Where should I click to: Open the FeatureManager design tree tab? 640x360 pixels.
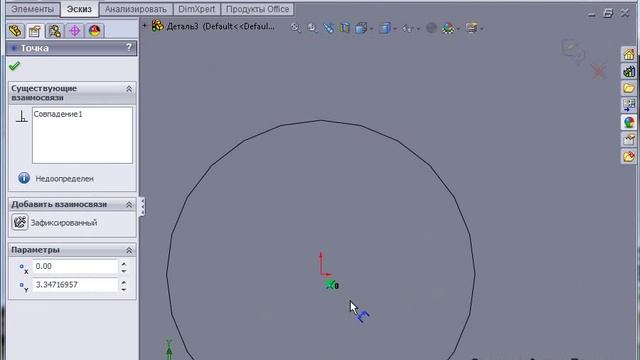pyautogui.click(x=16, y=31)
